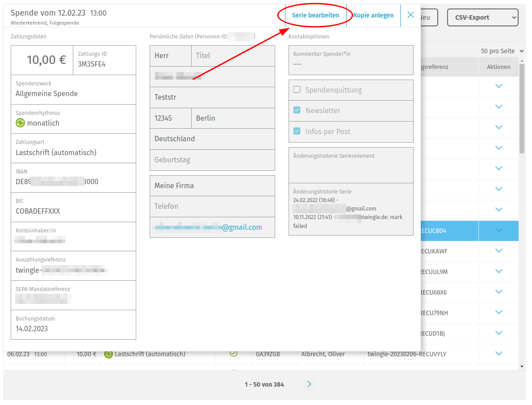Expand actions for row RECUC8D4
The height and width of the screenshot is (405, 532).
(498, 230)
